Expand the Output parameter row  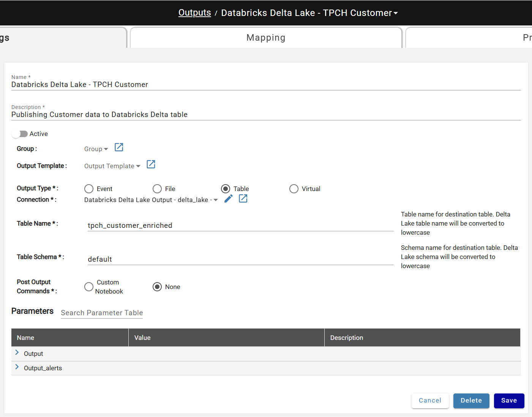[17, 353]
